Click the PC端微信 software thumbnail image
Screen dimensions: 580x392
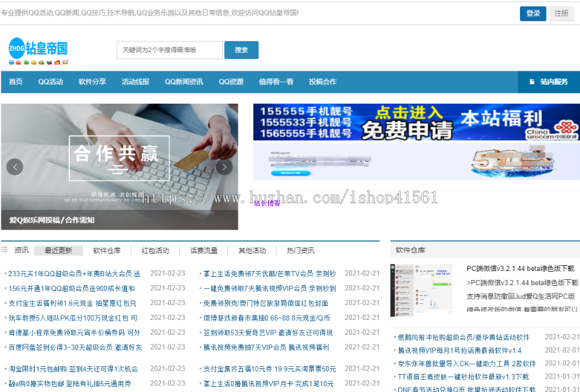click(421, 290)
